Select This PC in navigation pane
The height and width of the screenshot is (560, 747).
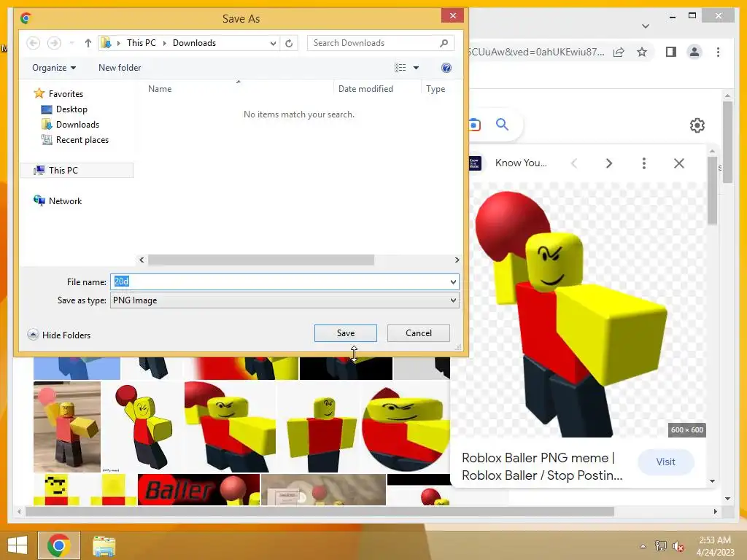pyautogui.click(x=77, y=171)
